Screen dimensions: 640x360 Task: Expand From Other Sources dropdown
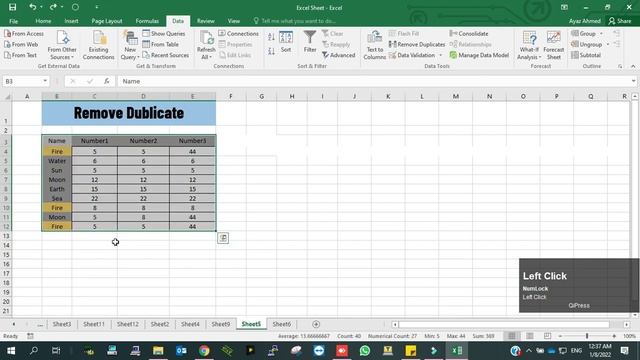pyautogui.click(x=62, y=53)
